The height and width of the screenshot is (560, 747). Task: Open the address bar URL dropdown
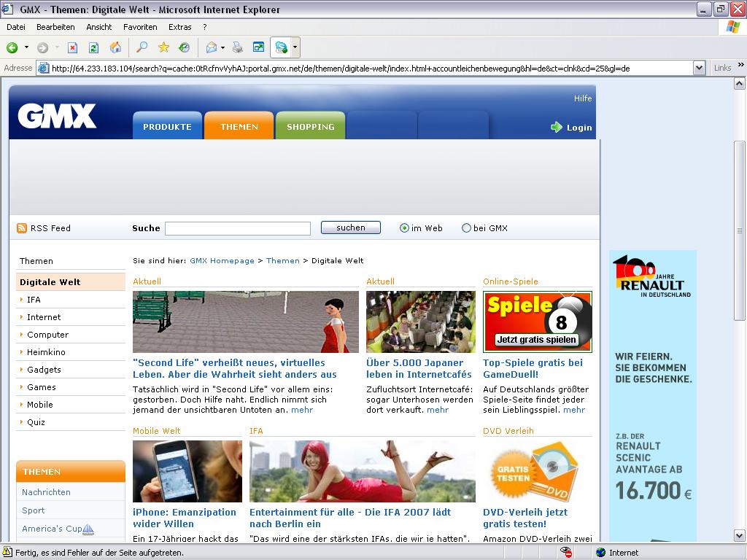[699, 68]
